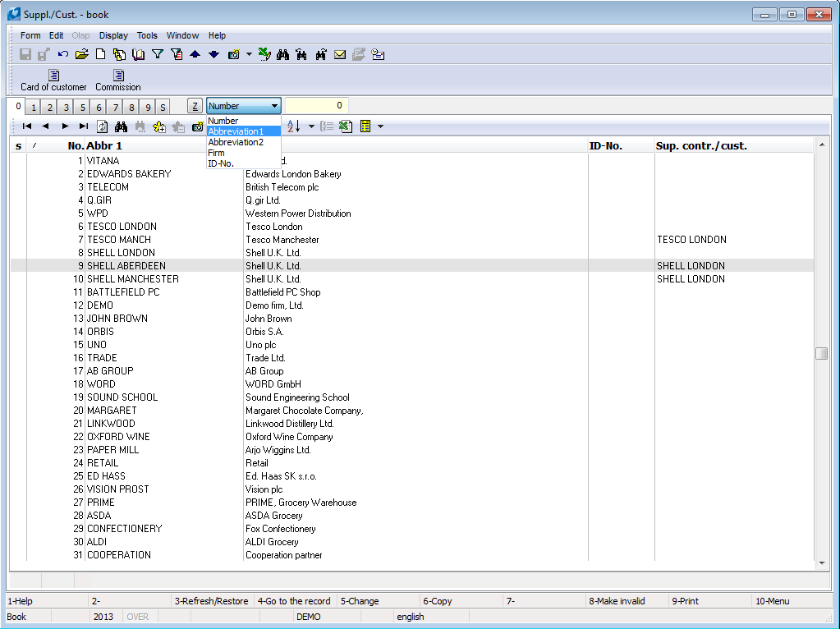Open the dropdown arrow beside the yellow columns icon
840x629 pixels.
click(380, 126)
